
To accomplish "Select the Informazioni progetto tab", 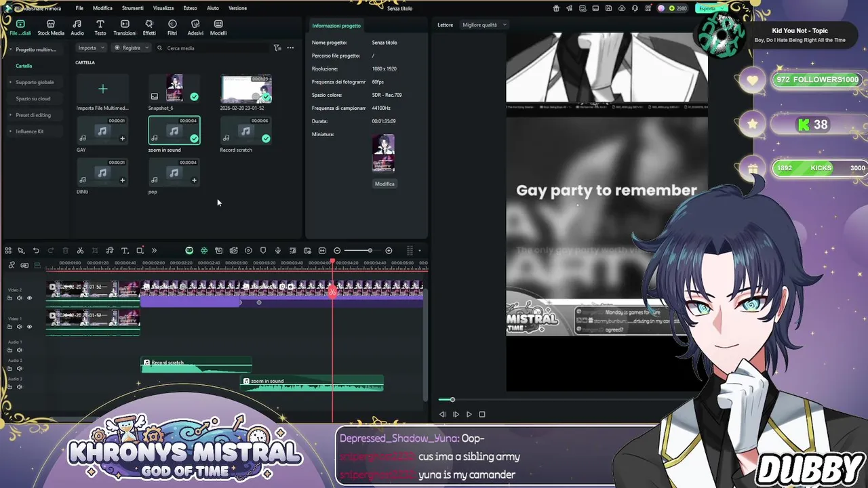I will tap(336, 26).
